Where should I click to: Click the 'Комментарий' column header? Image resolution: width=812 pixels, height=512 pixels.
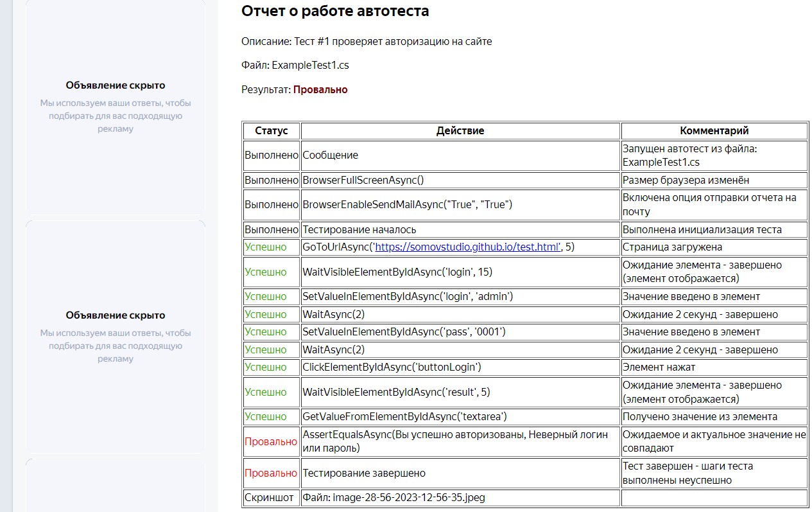tap(714, 131)
